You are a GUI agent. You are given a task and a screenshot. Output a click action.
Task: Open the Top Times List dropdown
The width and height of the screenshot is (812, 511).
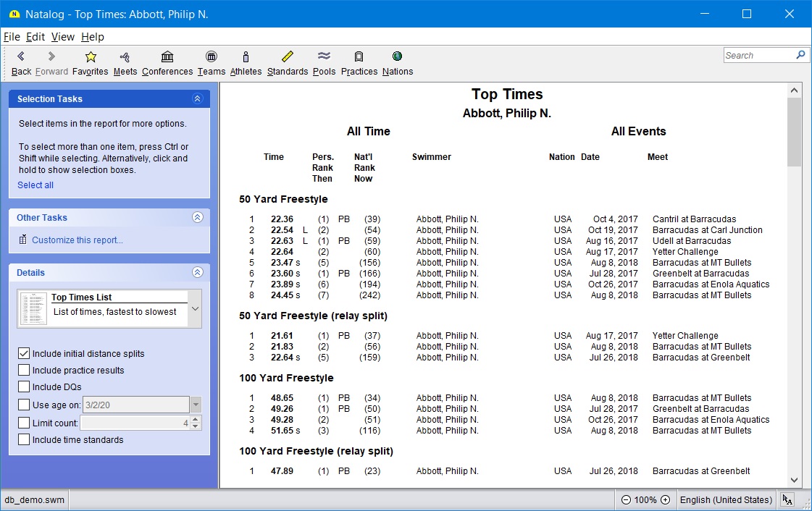click(x=194, y=309)
